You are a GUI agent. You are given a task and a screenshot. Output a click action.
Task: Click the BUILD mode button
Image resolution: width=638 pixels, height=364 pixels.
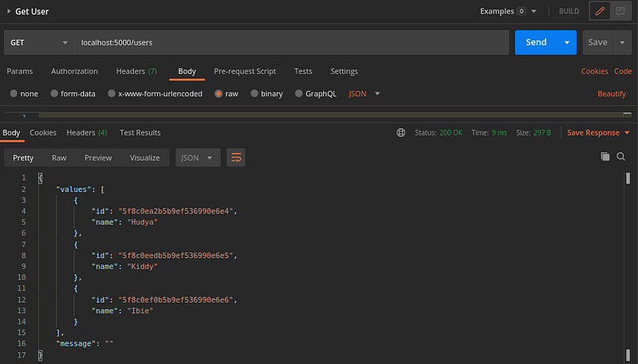569,11
